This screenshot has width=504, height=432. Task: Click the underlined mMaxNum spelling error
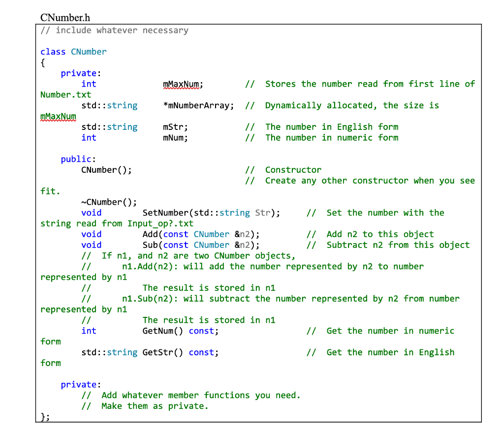pos(58,116)
